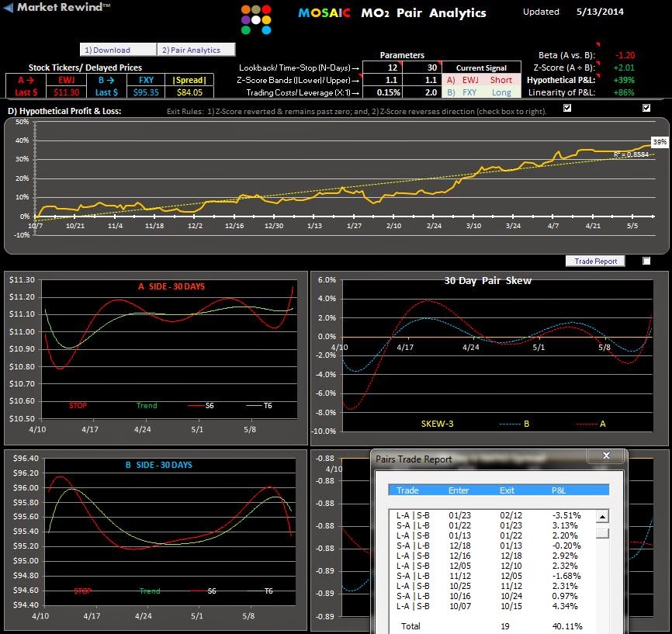Select the trade row with 2.92% P&L
Viewport: 672px width, 634px height.
click(492, 556)
